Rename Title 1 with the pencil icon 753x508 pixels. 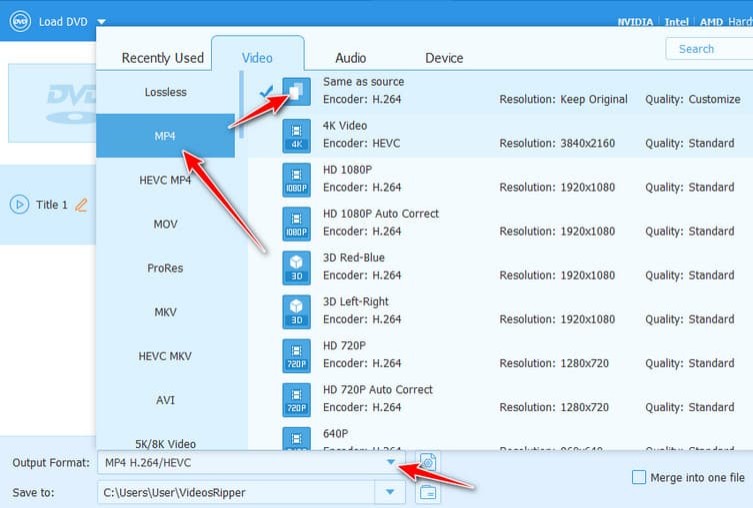[82, 205]
